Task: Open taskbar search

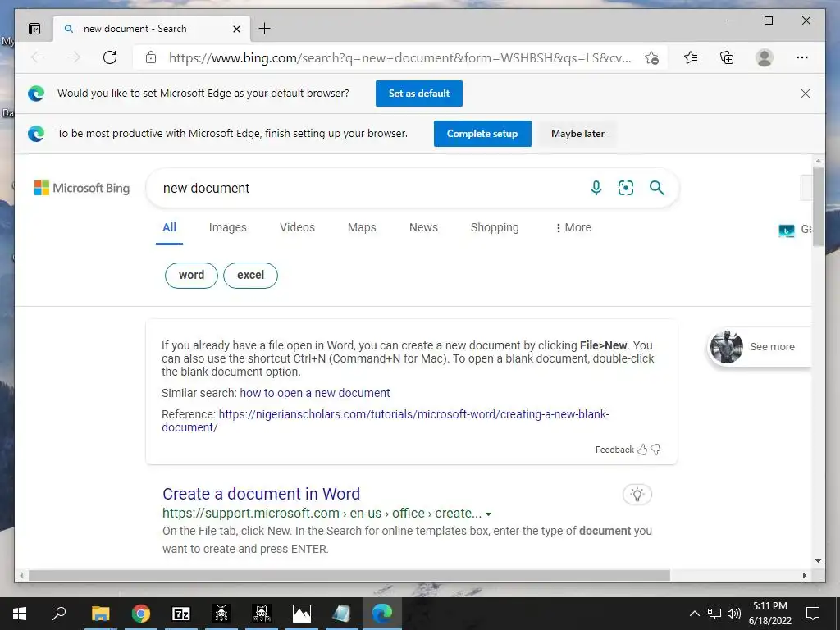Action: pyautogui.click(x=59, y=614)
